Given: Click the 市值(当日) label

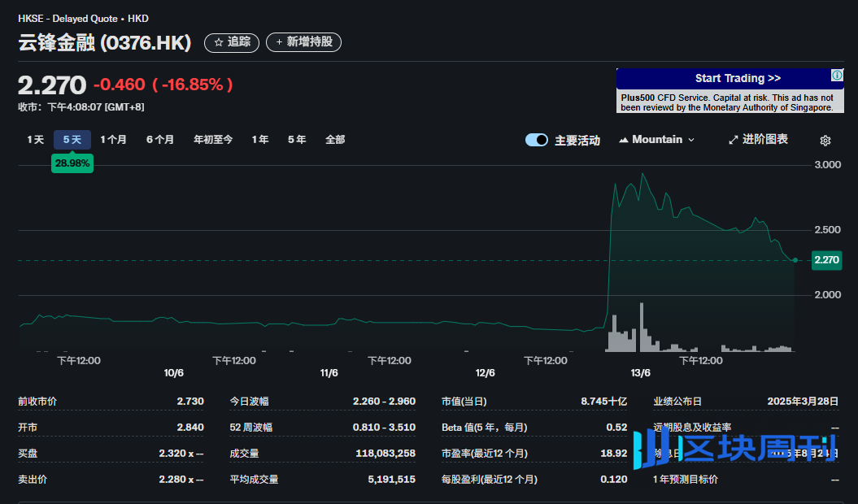Looking at the screenshot, I should (x=464, y=401).
